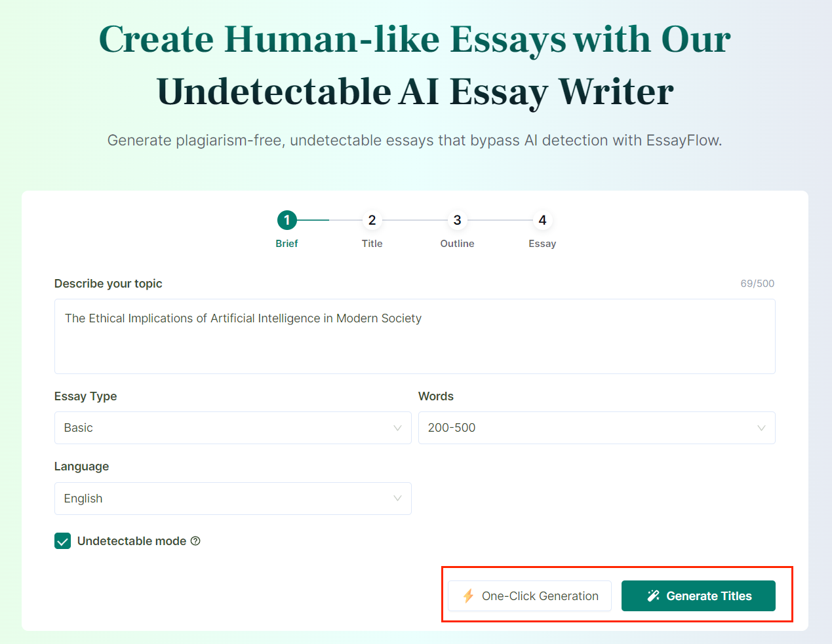Click the step 1 number circle
This screenshot has height=644, width=832.
pos(287,220)
